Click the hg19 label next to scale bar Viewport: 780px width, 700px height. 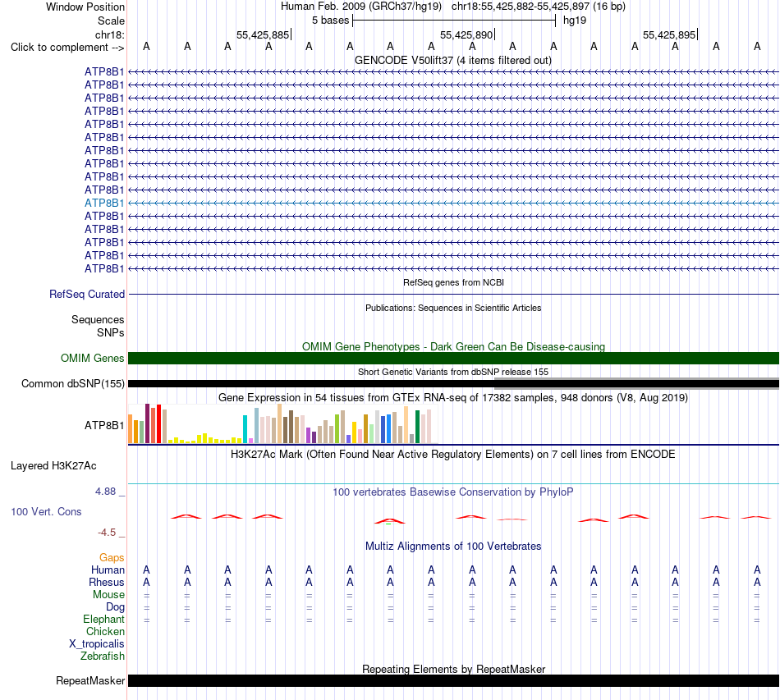coord(575,21)
